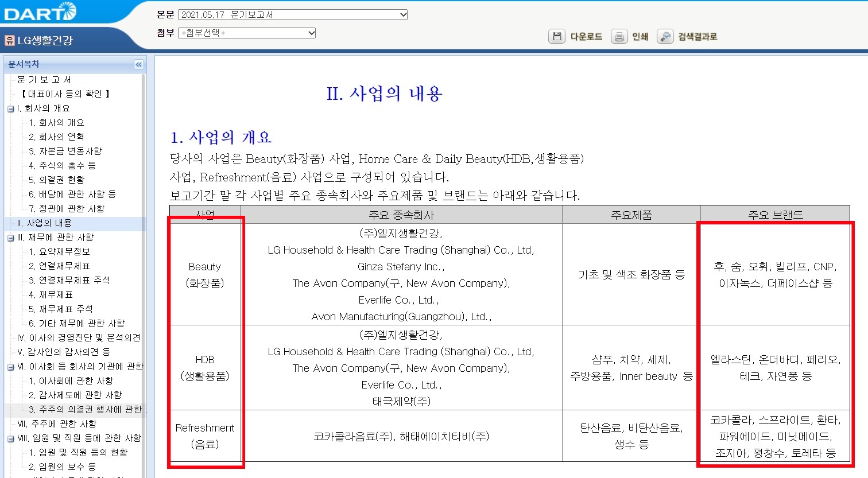Select III. 재무에 관한 사항 heading
This screenshot has width=868, height=478.
55,237
